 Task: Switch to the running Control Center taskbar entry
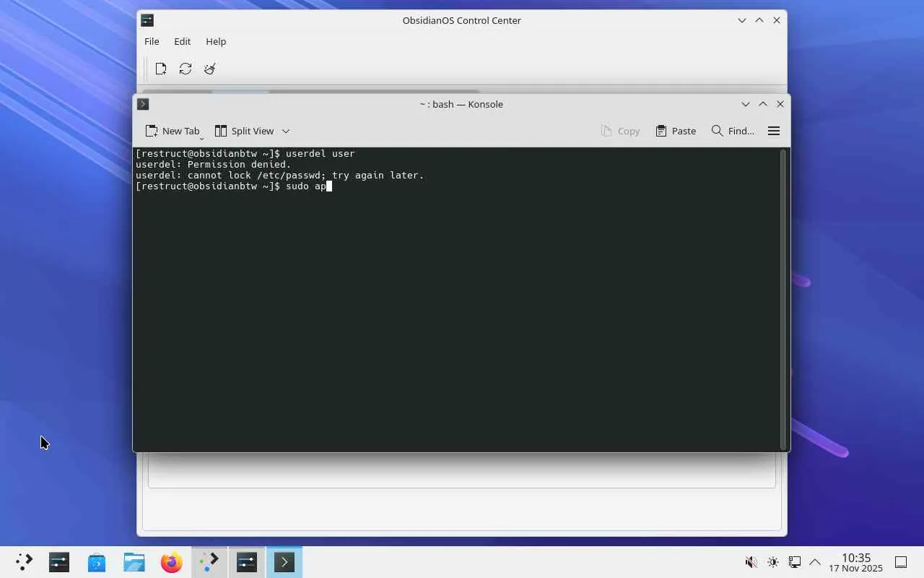[247, 562]
